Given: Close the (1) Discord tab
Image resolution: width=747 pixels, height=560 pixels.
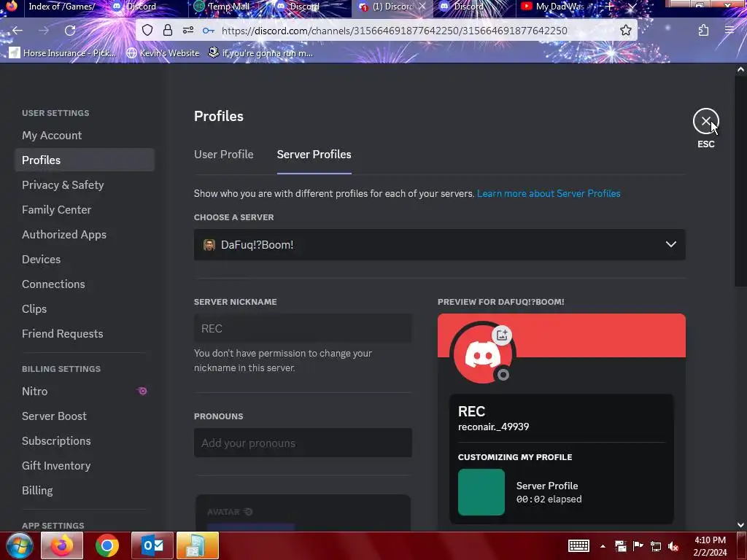Looking at the screenshot, I should pyautogui.click(x=422, y=7).
